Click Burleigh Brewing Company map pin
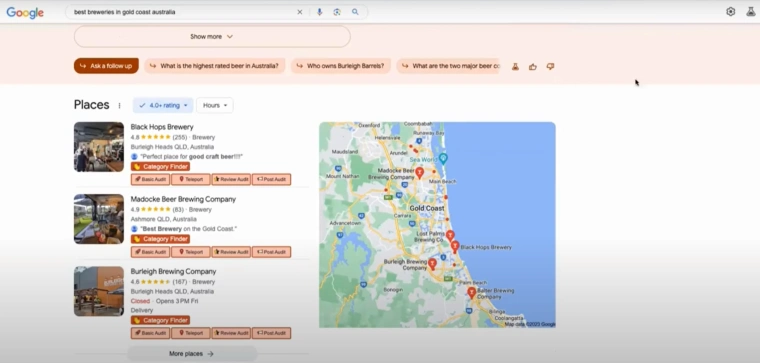 click(x=432, y=264)
